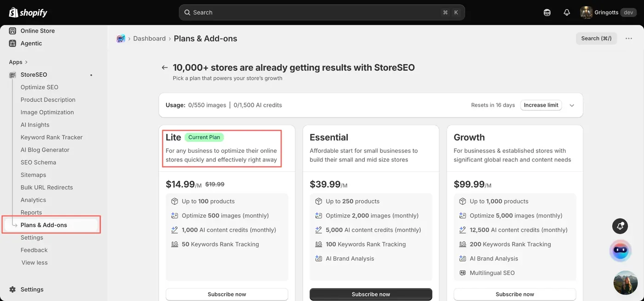Click the support agent avatar photo
Viewport: 644px width, 301px height.
pos(626,283)
